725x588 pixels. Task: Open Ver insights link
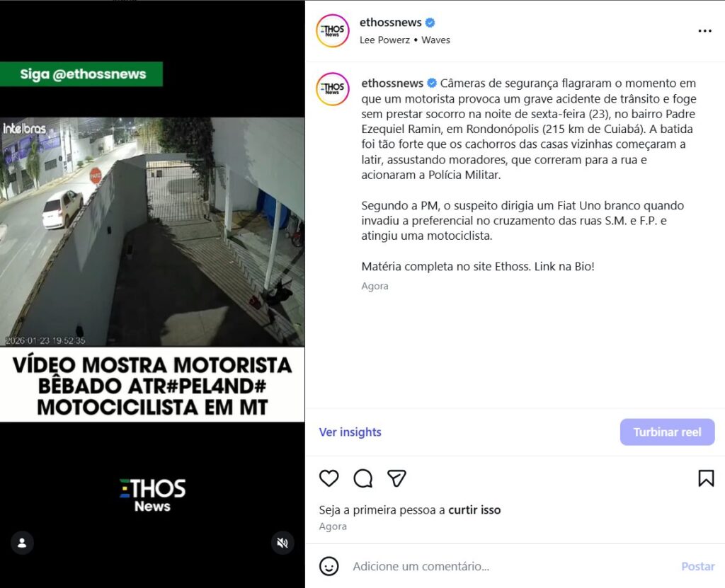click(350, 432)
